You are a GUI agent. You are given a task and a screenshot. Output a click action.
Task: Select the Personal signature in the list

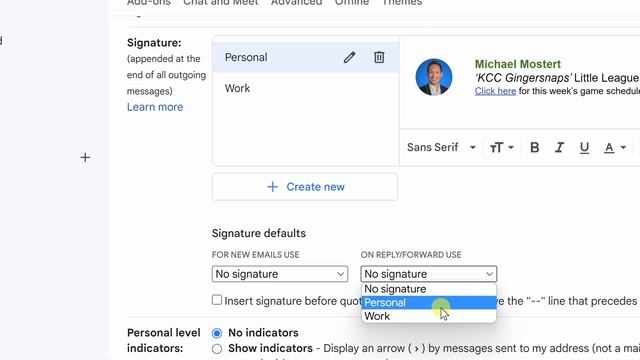305,57
